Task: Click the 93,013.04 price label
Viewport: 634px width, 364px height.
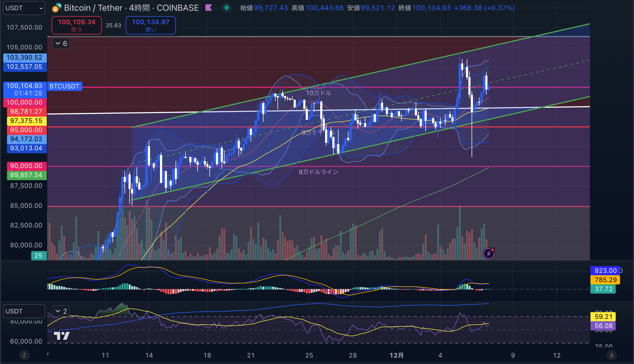Action: 26,148
